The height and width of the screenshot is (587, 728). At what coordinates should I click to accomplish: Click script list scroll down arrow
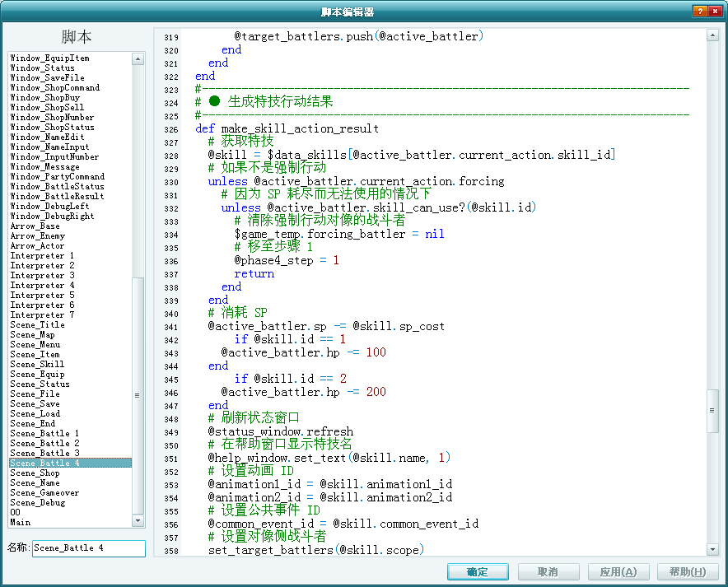pyautogui.click(x=138, y=520)
